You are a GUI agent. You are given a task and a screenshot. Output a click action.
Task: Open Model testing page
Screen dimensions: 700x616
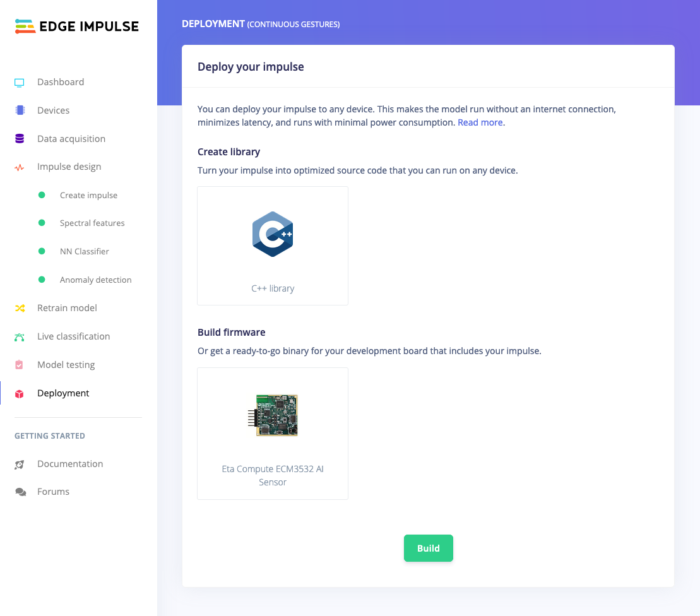(66, 365)
